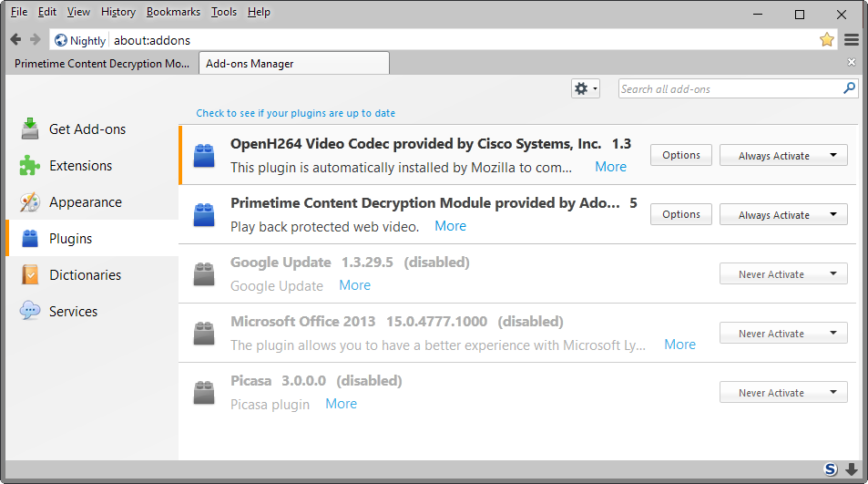The height and width of the screenshot is (484, 868).
Task: Click the 'Picasa plugin' description text
Action: pyautogui.click(x=270, y=405)
